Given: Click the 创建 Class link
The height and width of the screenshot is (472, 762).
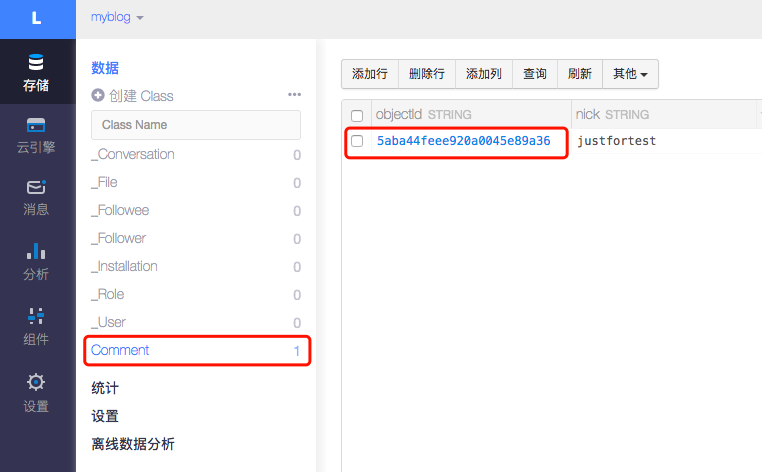Looking at the screenshot, I should coord(141,96).
